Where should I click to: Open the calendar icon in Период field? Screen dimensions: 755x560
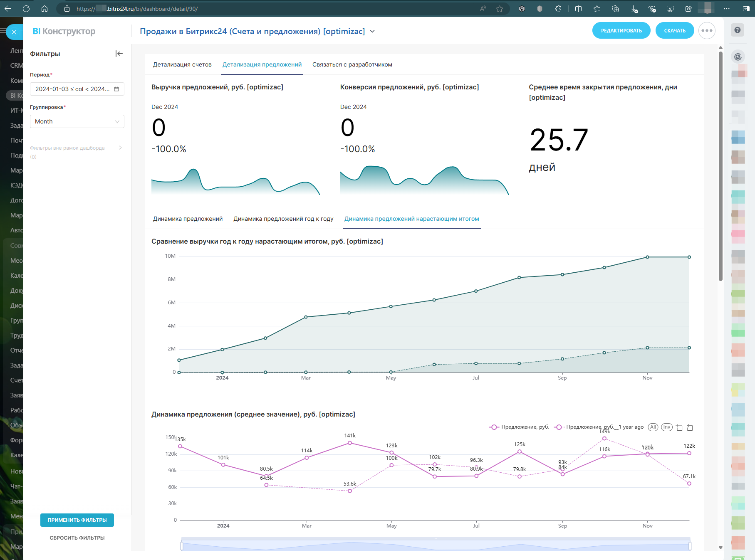[x=116, y=89]
